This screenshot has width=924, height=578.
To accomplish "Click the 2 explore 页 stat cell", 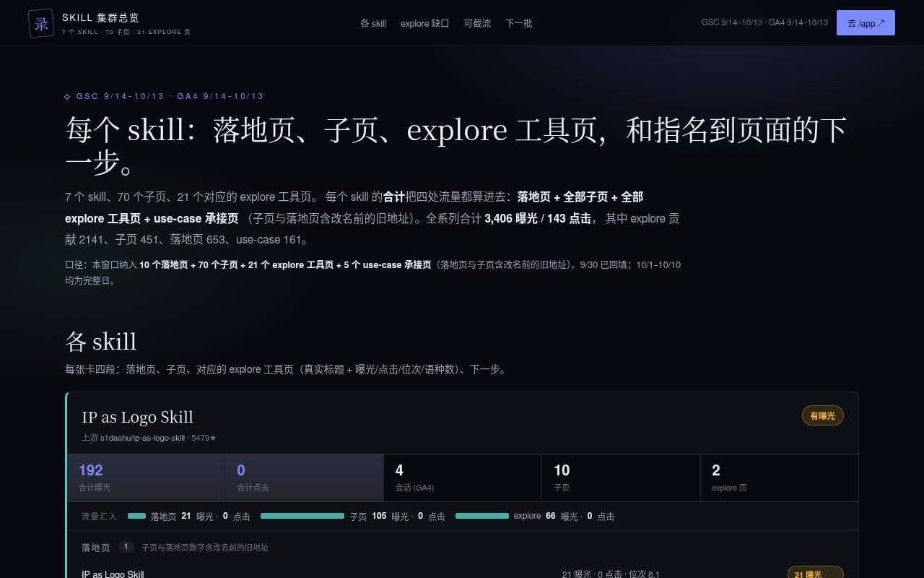I will coord(779,478).
